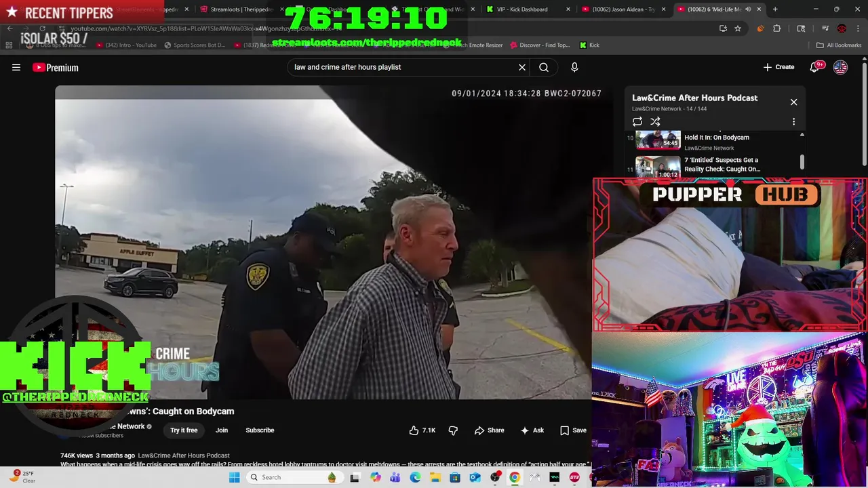Dislike the video with thumbs down

point(453,430)
